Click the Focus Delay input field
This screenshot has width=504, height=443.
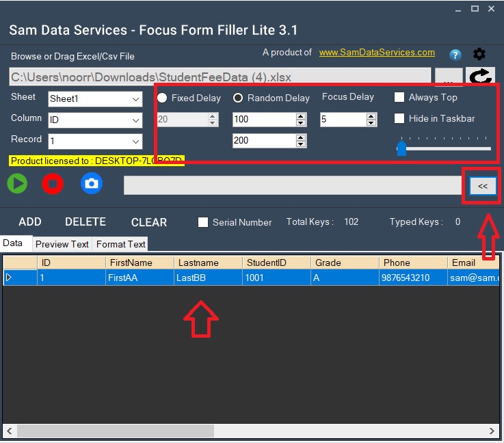(x=343, y=119)
